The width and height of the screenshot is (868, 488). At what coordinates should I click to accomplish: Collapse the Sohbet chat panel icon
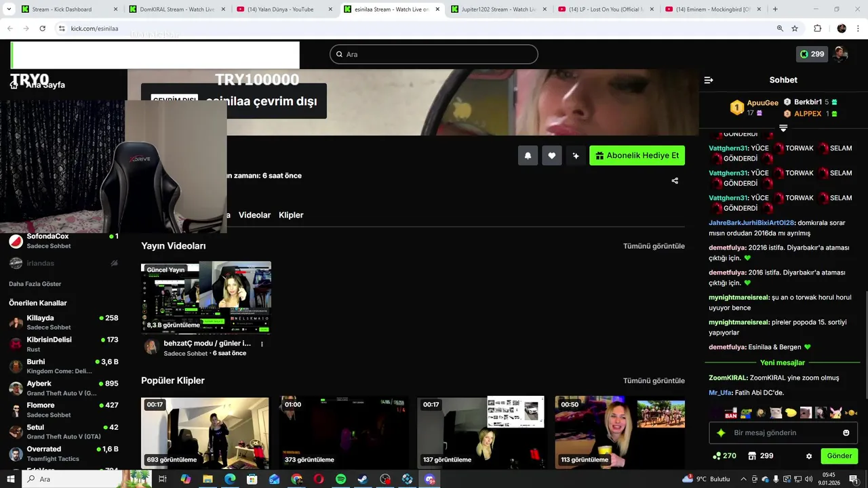click(x=709, y=80)
